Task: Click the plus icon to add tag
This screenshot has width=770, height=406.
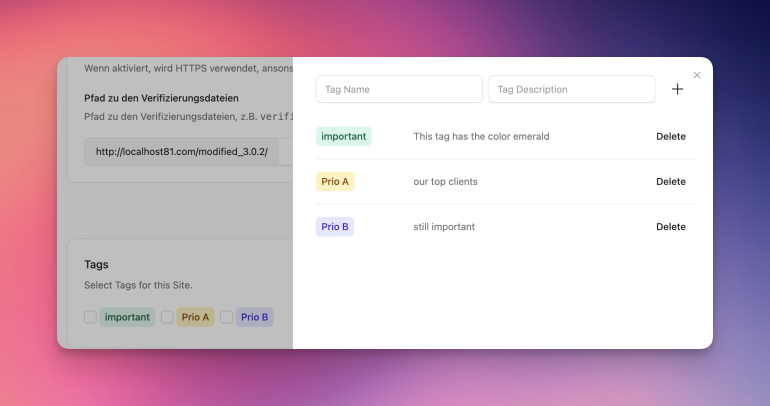Action: [677, 89]
